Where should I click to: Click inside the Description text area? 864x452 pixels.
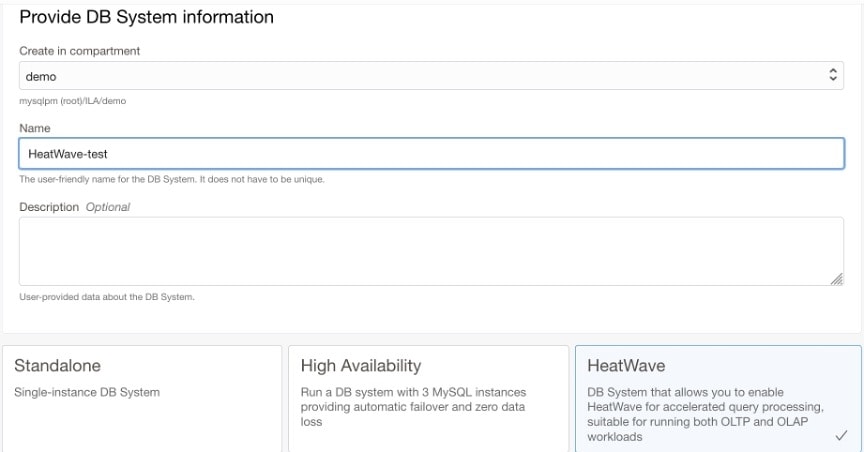(x=431, y=251)
